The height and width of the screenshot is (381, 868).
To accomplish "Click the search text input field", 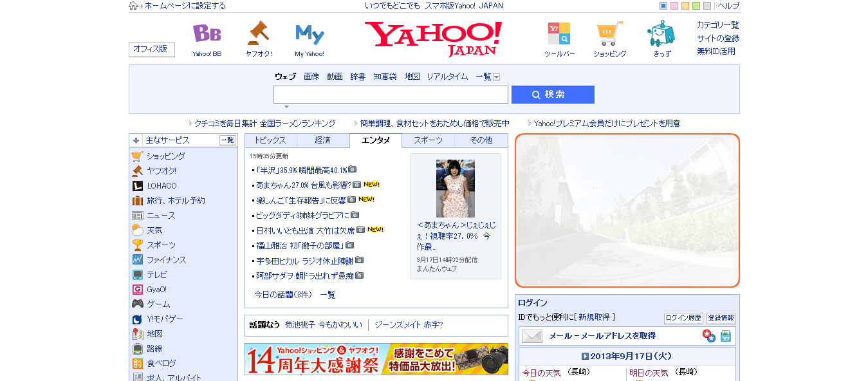I will click(x=391, y=95).
